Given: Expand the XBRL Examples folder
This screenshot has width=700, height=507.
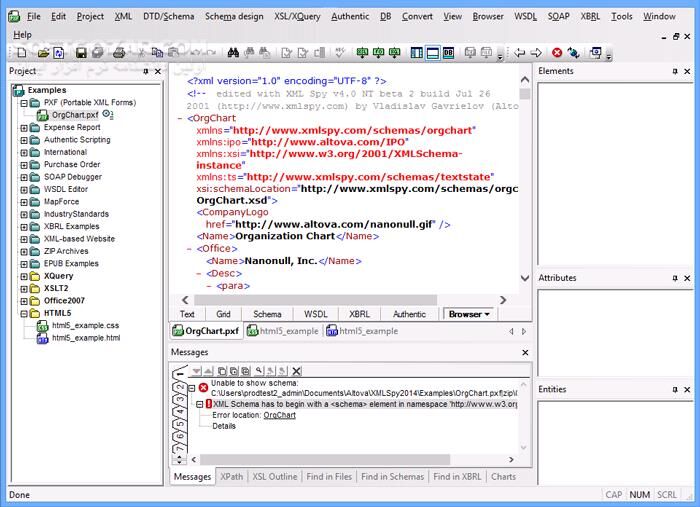Looking at the screenshot, I should 24,227.
